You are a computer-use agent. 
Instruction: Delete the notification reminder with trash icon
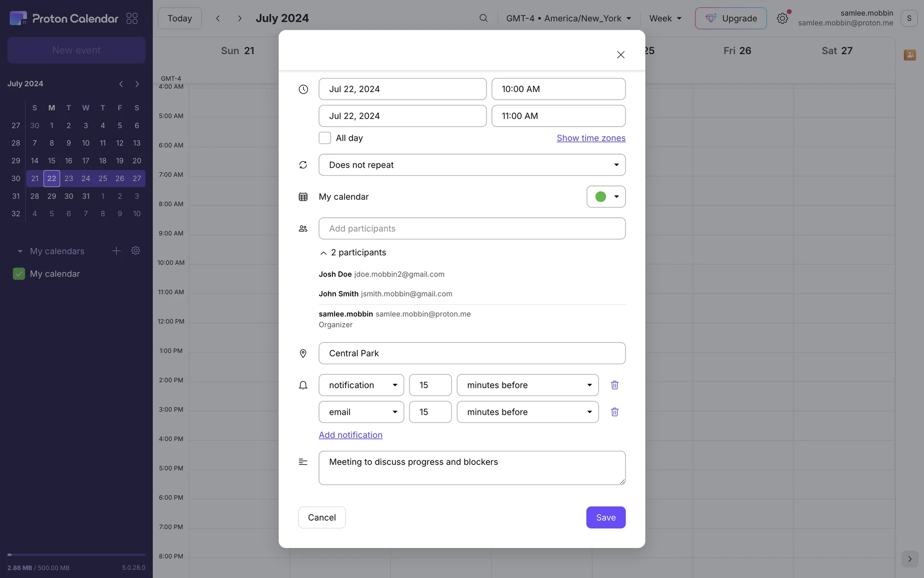[x=615, y=385]
